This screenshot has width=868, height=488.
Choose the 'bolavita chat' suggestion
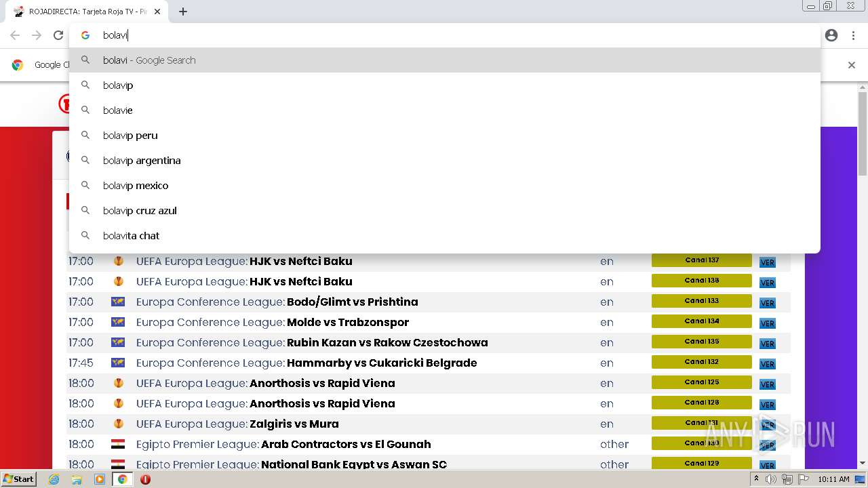tap(445, 235)
